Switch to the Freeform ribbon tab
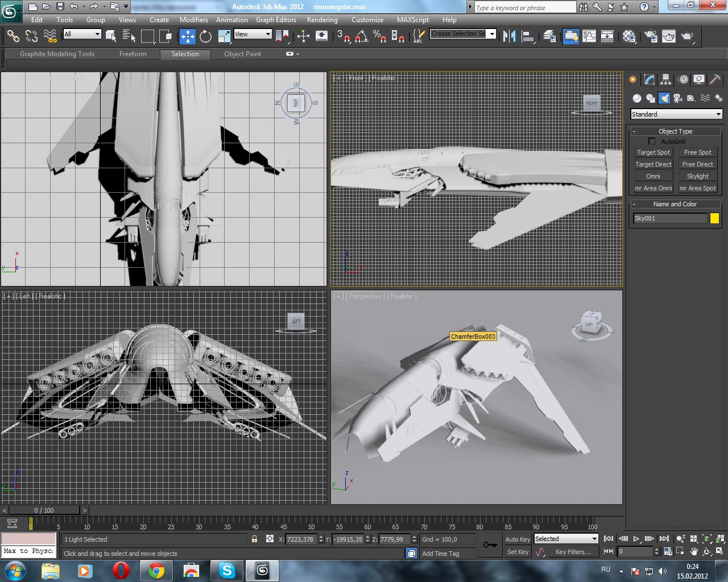728x582 pixels. pos(133,54)
